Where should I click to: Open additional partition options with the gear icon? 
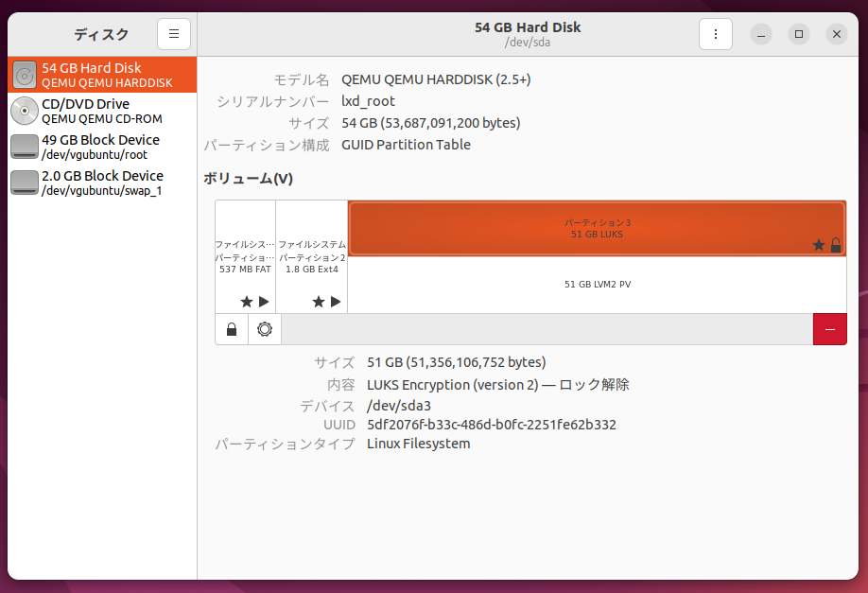point(264,328)
